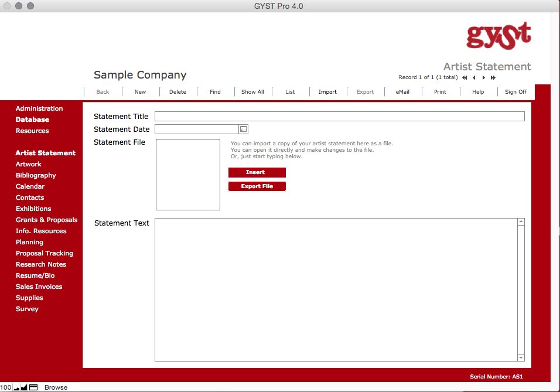Open Proposal Tracking in the sidebar

[x=45, y=253]
